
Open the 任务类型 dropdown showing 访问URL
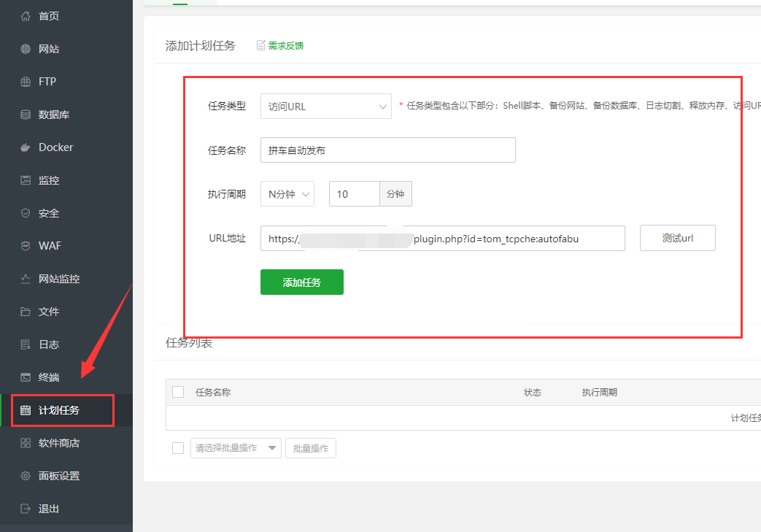click(326, 107)
